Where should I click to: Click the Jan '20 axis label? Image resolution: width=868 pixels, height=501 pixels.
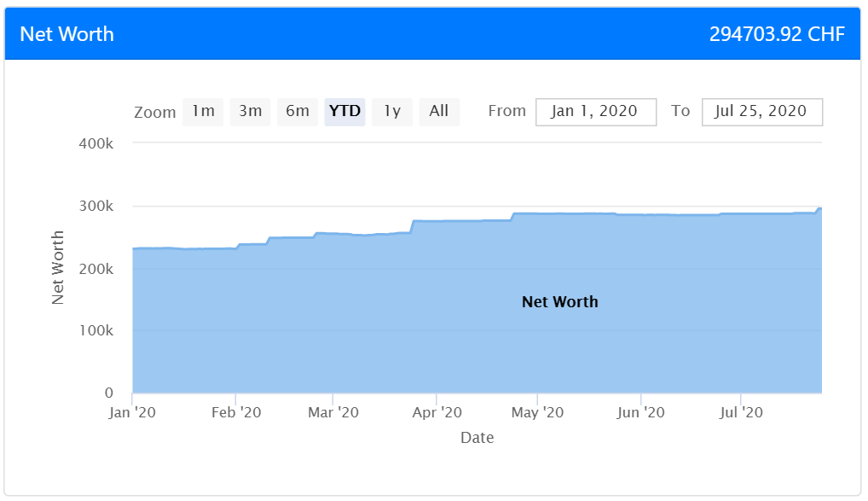point(132,412)
